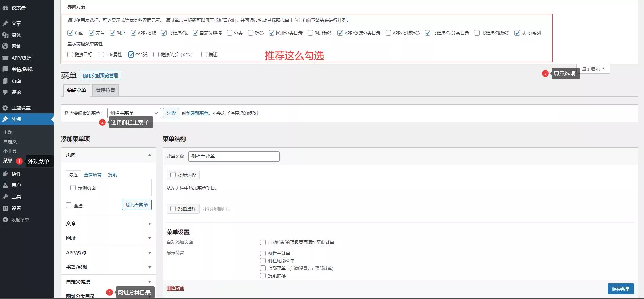Check the 侧栏主菜单 display location checkbox
Screen dimensions: 644x299
click(x=263, y=253)
